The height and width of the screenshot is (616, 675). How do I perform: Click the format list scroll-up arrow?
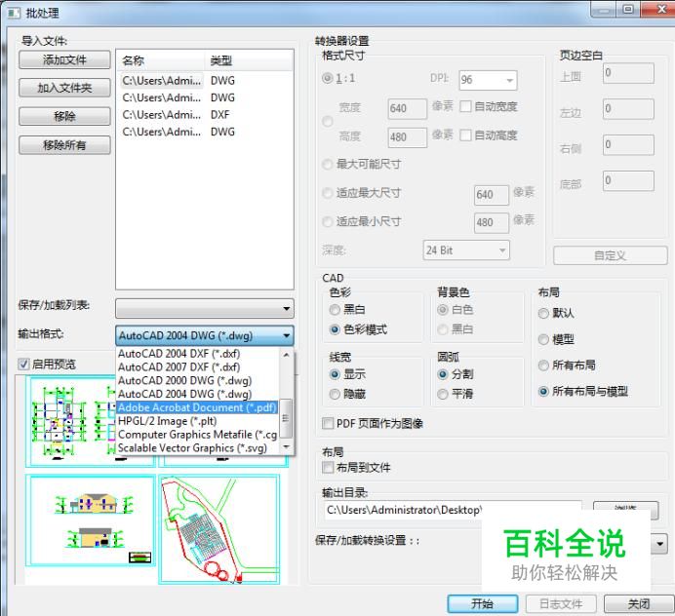286,355
